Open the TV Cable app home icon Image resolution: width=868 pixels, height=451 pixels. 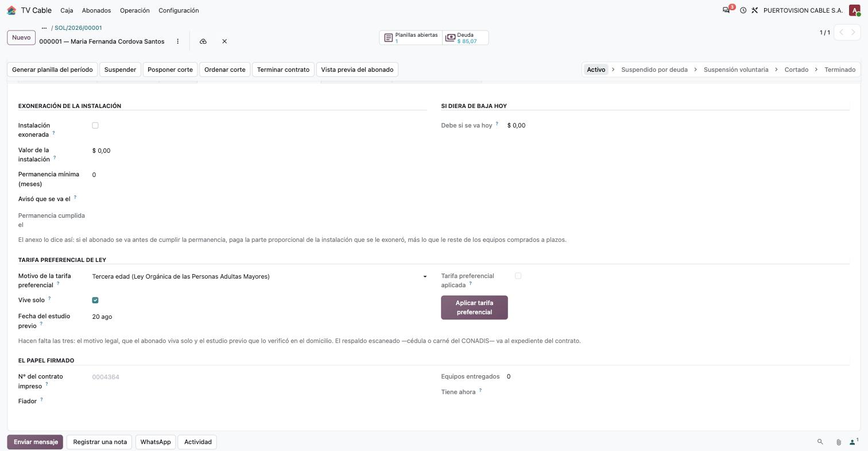[x=11, y=10]
